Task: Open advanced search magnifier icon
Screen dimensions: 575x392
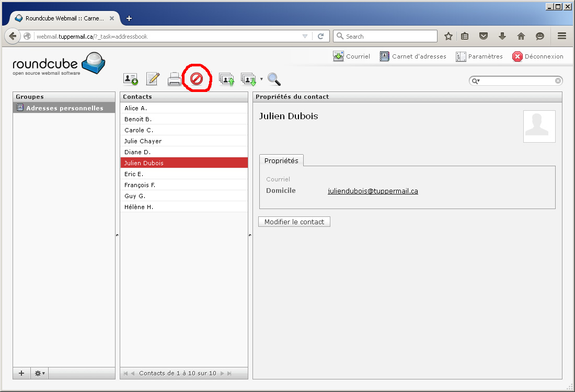Action: pyautogui.click(x=274, y=79)
